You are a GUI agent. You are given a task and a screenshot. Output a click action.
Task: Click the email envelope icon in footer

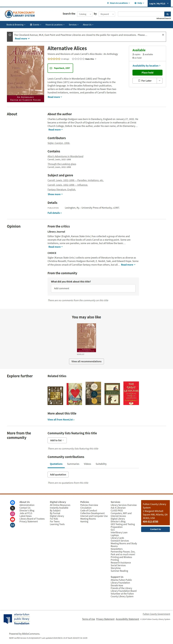(x=13, y=525)
